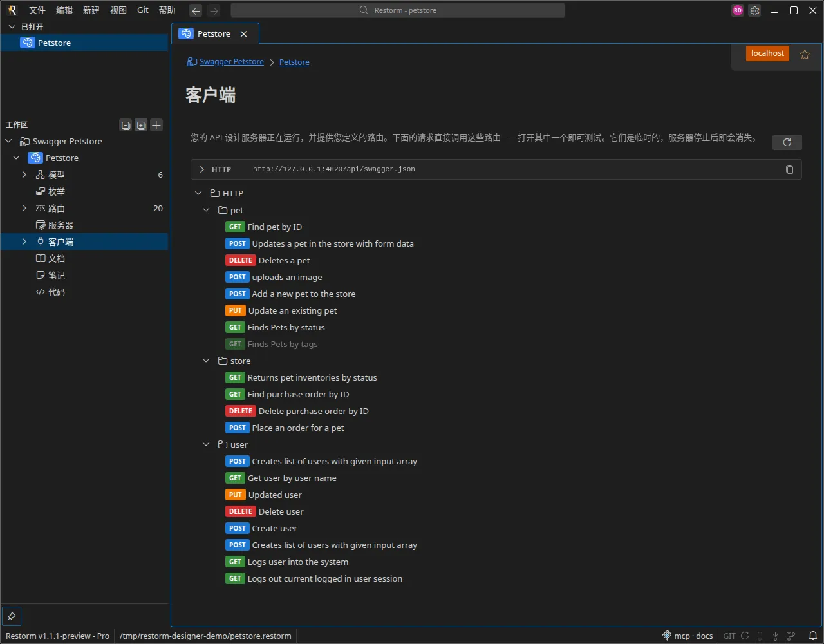Open notifications with the bell icon
The image size is (824, 644).
coord(813,636)
